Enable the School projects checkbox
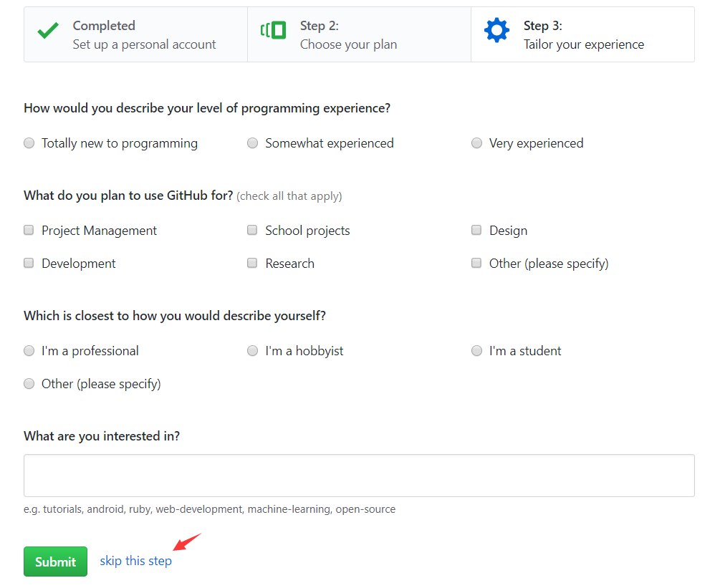This screenshot has width=715, height=588. pyautogui.click(x=252, y=231)
